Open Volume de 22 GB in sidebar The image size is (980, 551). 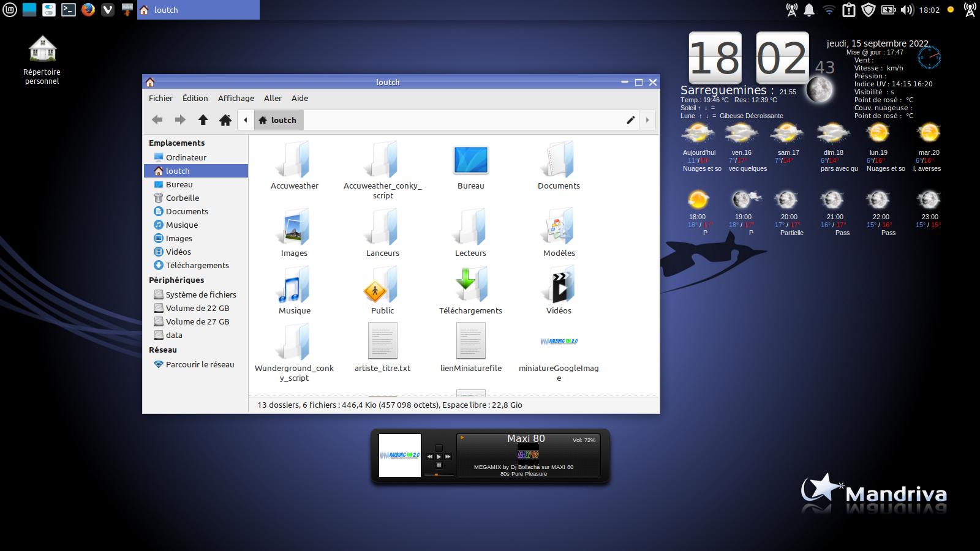(x=196, y=308)
